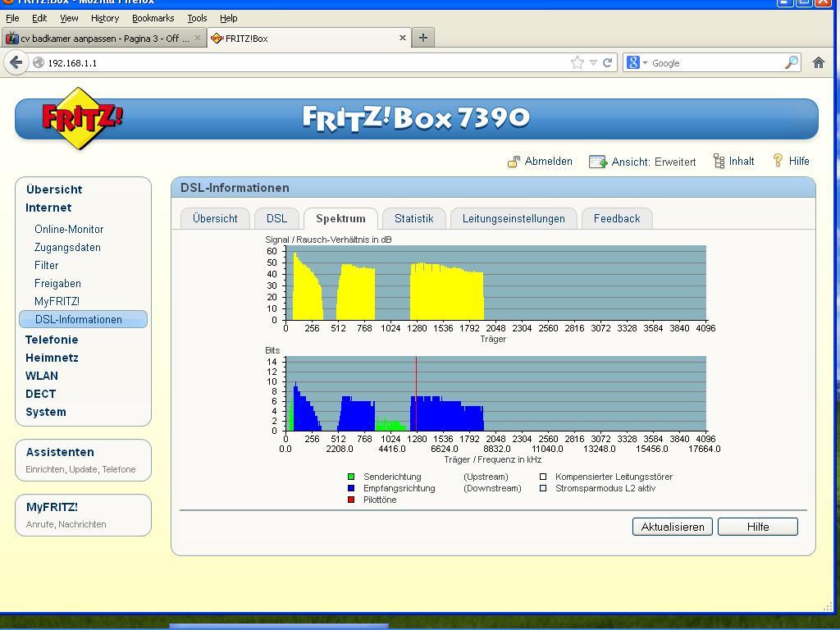The height and width of the screenshot is (630, 840).
Task: Click the Abmelden lock icon
Action: pyautogui.click(x=514, y=162)
